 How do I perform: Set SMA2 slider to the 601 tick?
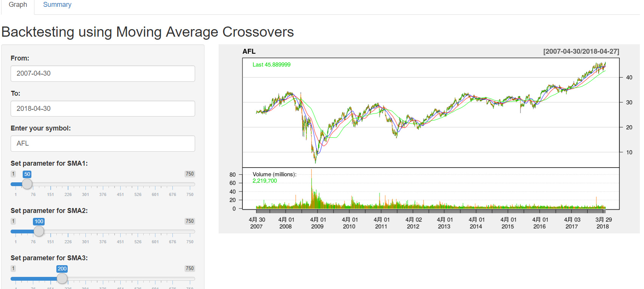click(x=155, y=231)
